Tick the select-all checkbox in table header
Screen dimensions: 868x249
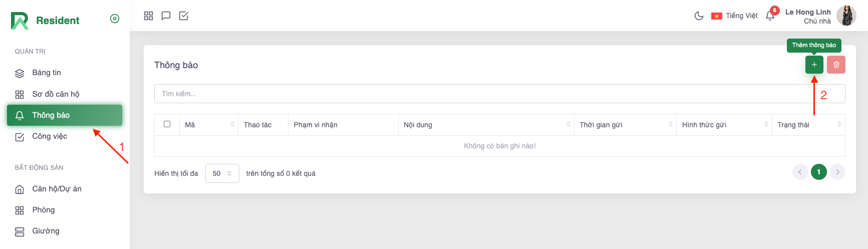coord(167,124)
